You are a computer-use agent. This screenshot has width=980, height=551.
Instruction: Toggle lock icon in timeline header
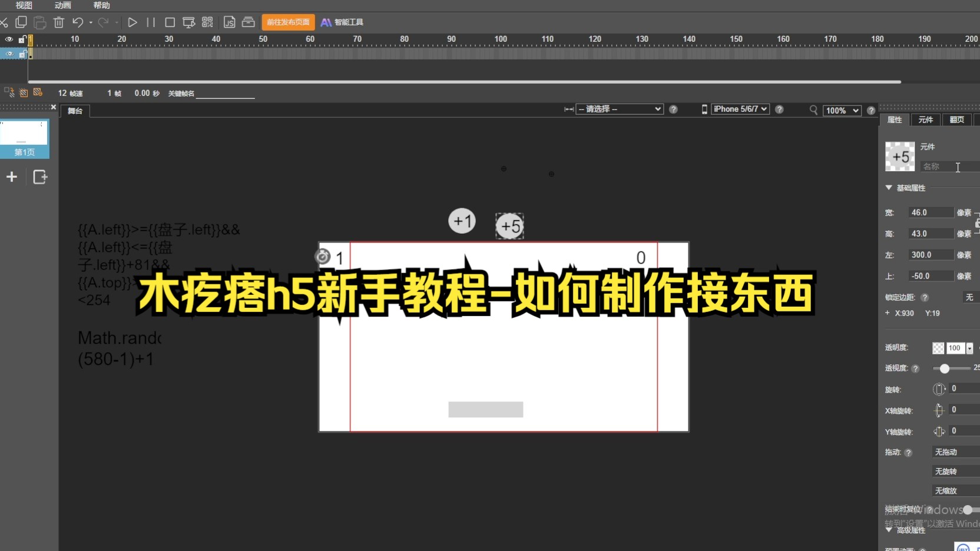point(22,39)
